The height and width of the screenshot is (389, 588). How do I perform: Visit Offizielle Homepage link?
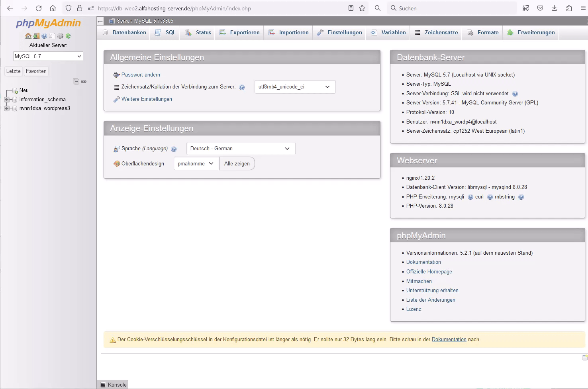pyautogui.click(x=429, y=272)
